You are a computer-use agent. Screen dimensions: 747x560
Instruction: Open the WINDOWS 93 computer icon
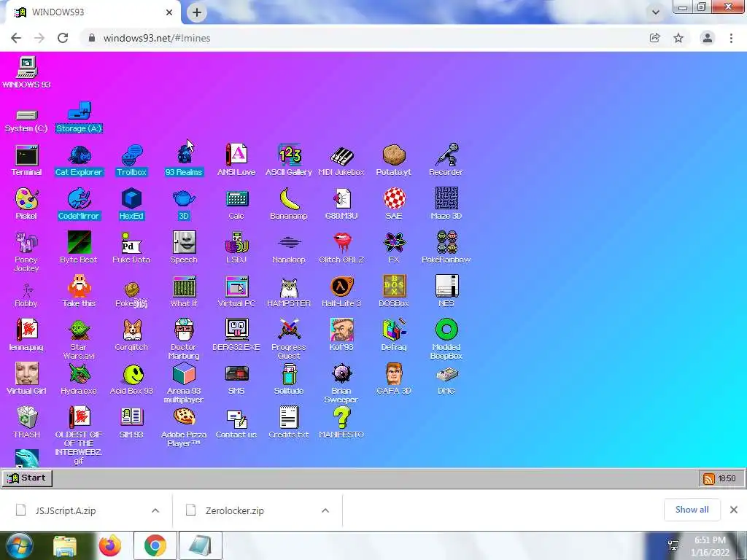click(27, 68)
